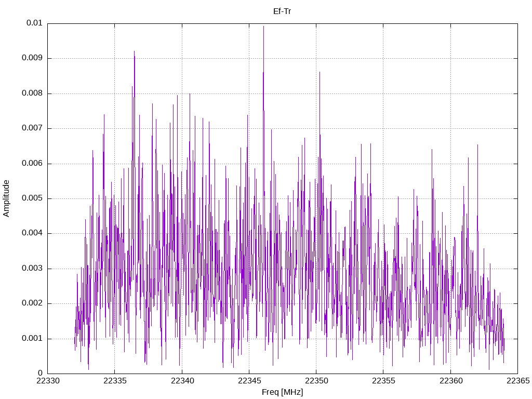Viewport: 532px width, 399px height.
Task: Select the Amplitude y-axis label
Action: (6, 198)
